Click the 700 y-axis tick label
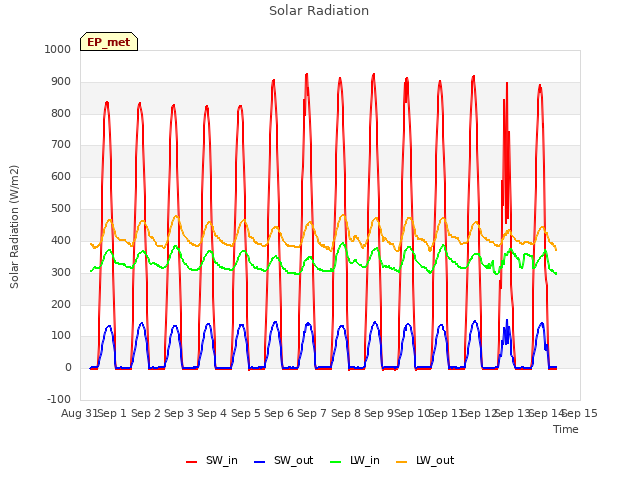The image size is (640, 480). [61, 144]
